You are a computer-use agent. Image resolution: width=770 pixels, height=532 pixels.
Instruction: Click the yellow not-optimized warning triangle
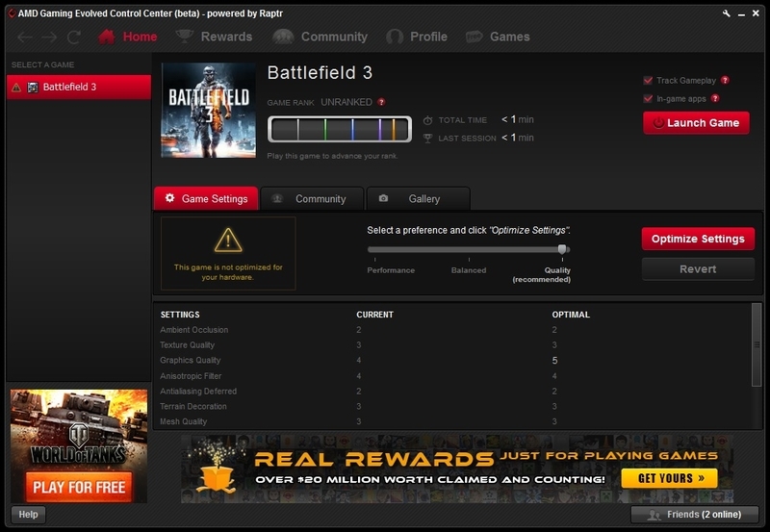(228, 240)
